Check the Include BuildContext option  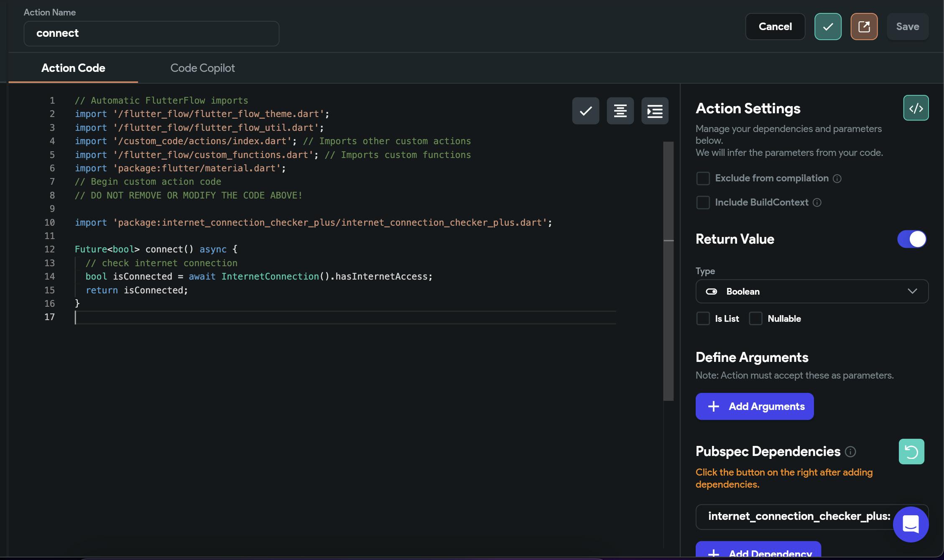coord(703,203)
